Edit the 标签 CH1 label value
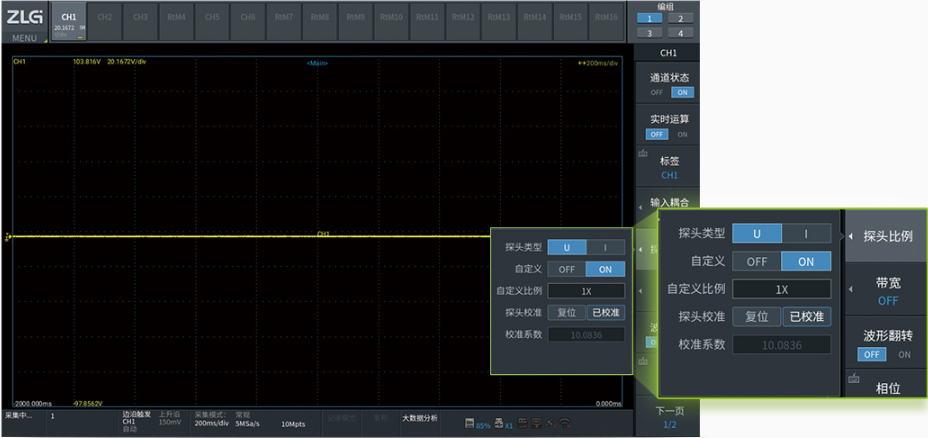This screenshot has height=438, width=928. (x=669, y=175)
